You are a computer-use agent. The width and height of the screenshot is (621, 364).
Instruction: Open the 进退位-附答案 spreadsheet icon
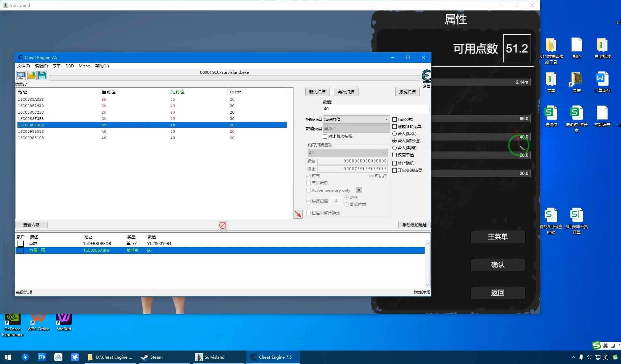[576, 119]
